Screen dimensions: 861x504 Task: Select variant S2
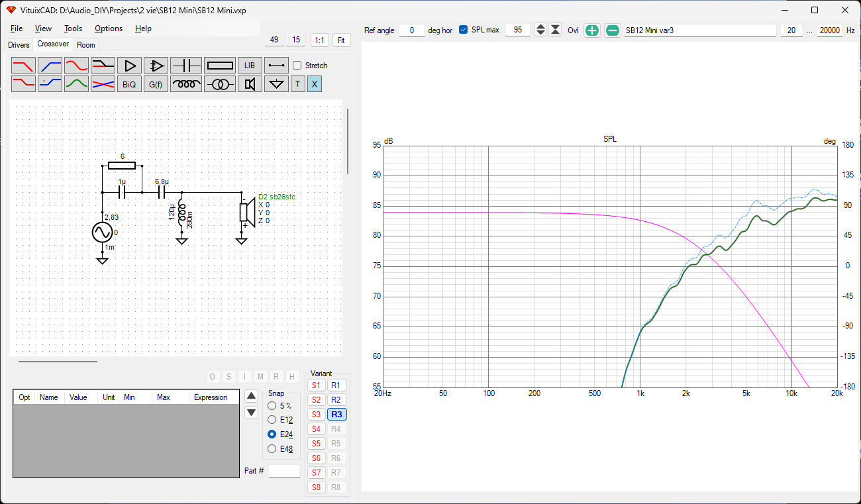[316, 400]
